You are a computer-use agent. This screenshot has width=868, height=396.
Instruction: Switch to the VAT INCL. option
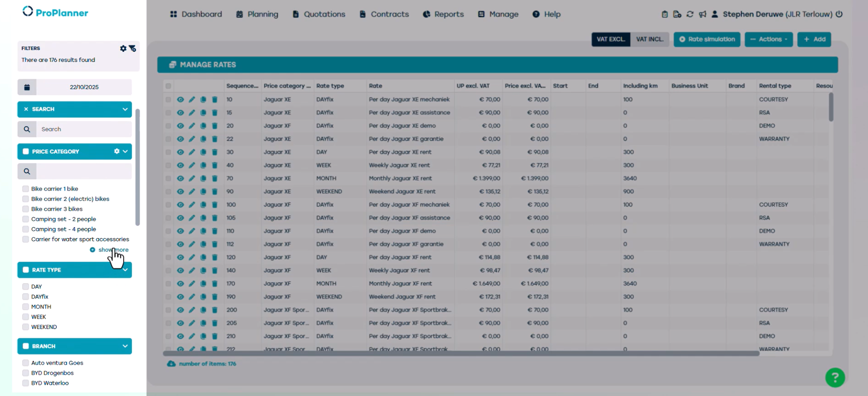click(649, 39)
